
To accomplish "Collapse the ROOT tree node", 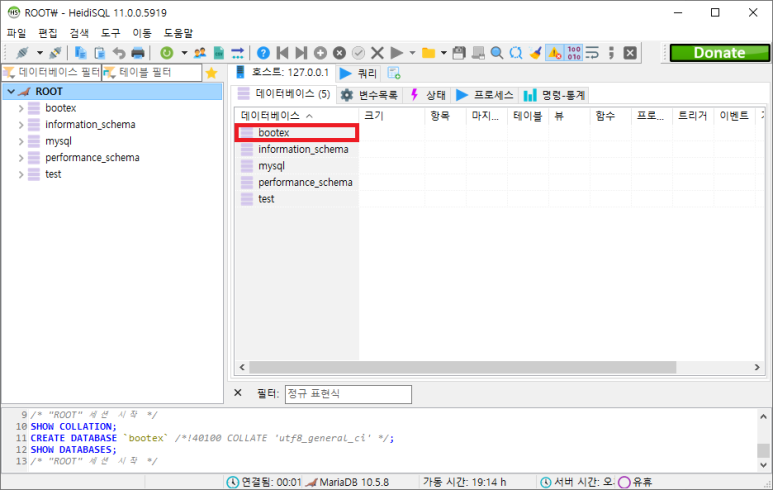I will [11, 92].
